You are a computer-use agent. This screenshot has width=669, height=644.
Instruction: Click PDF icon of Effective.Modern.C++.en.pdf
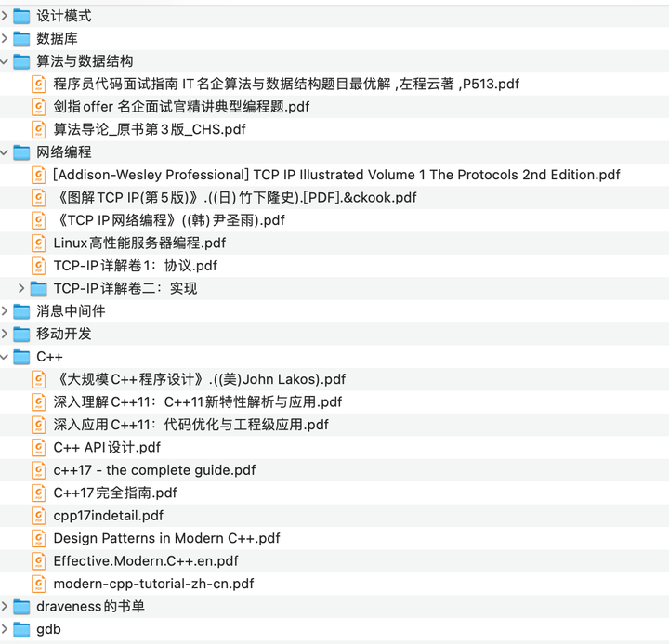point(38,561)
